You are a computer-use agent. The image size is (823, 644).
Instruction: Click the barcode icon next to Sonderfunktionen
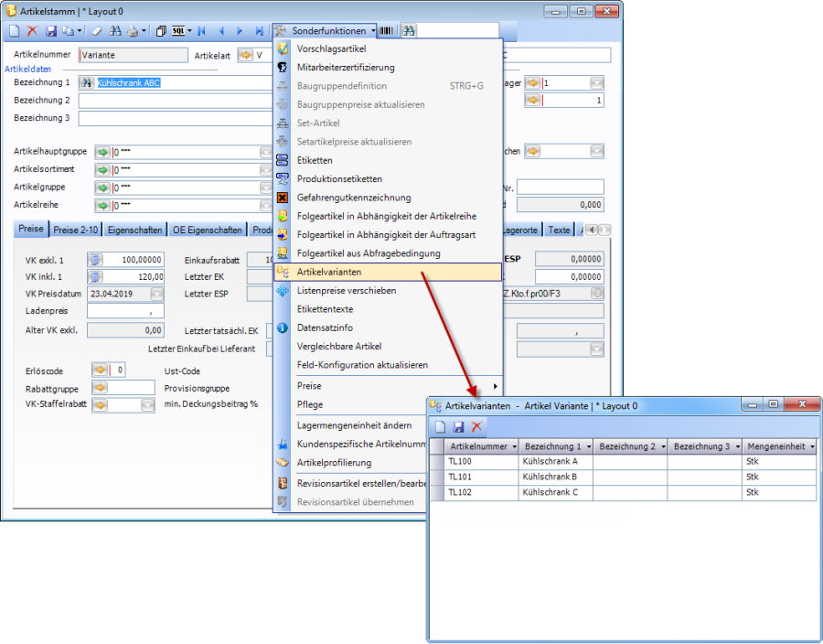tap(388, 31)
